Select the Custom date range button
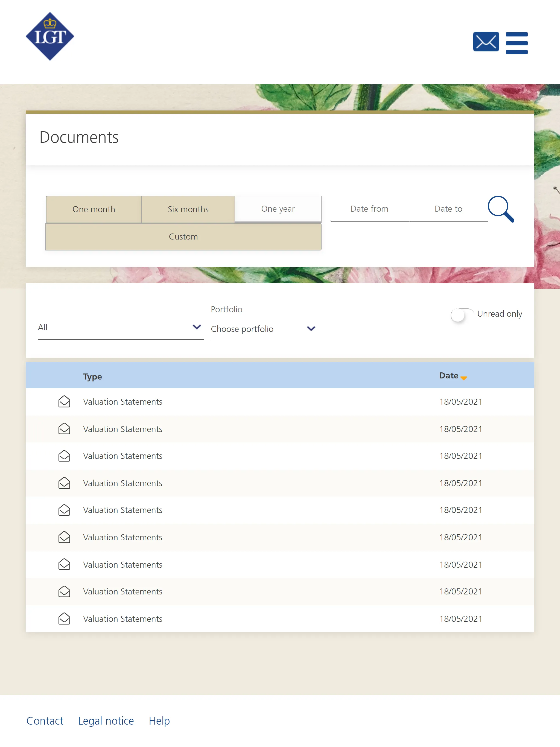Image resolution: width=560 pixels, height=747 pixels. pos(183,237)
